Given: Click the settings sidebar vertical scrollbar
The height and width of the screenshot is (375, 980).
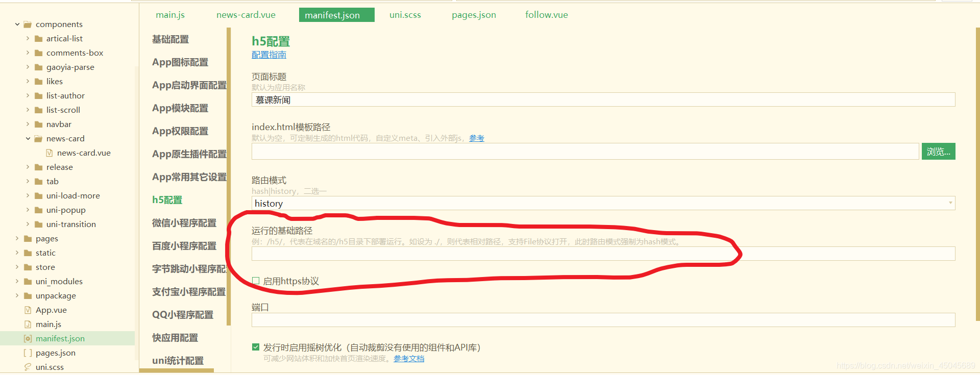Looking at the screenshot, I should click(x=229, y=176).
